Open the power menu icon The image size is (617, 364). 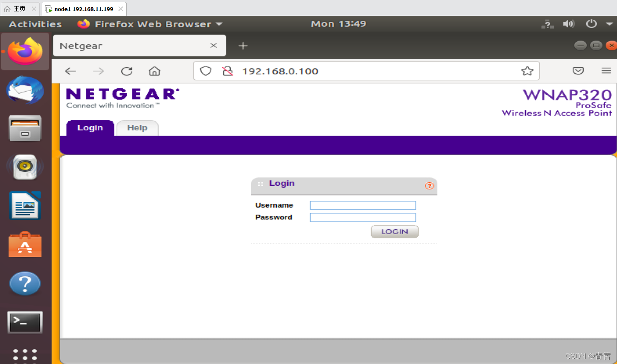pos(591,24)
